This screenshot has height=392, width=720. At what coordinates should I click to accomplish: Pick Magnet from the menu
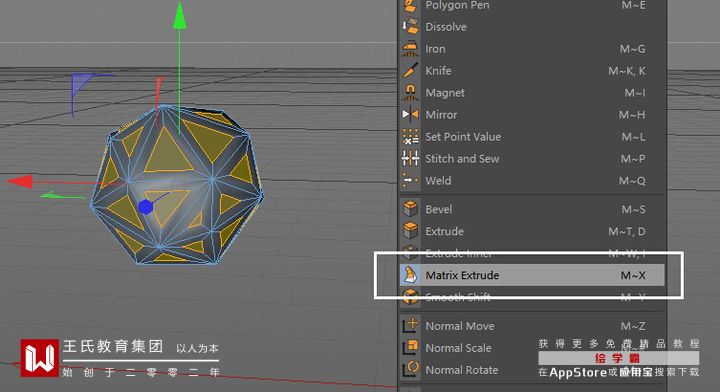(533, 93)
